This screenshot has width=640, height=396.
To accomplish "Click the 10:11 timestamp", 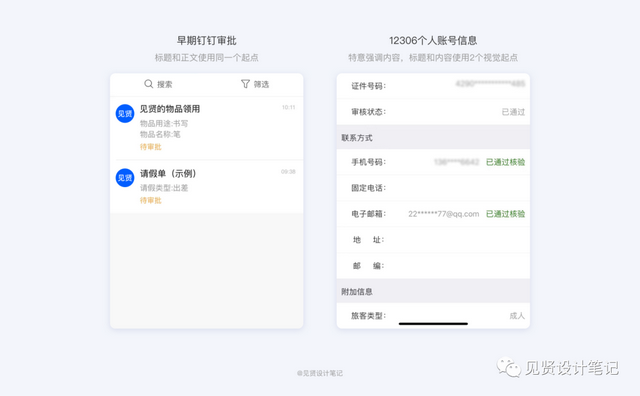I will pos(289,107).
